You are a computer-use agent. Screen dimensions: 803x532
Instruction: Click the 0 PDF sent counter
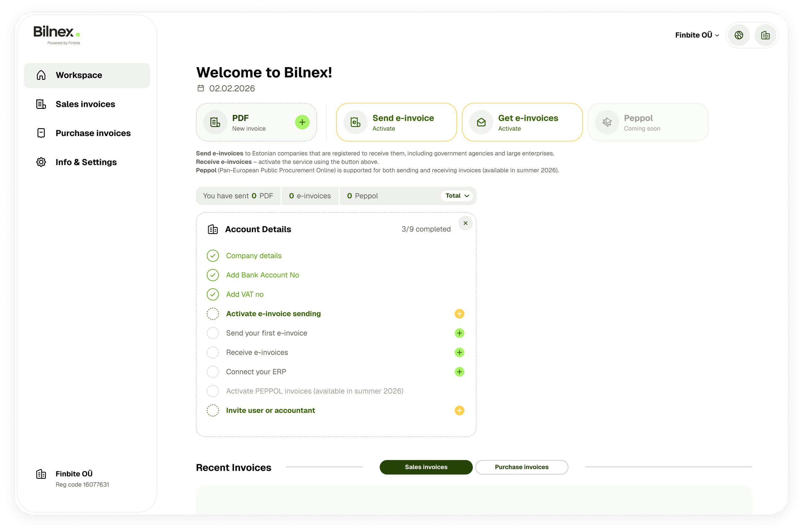238,196
